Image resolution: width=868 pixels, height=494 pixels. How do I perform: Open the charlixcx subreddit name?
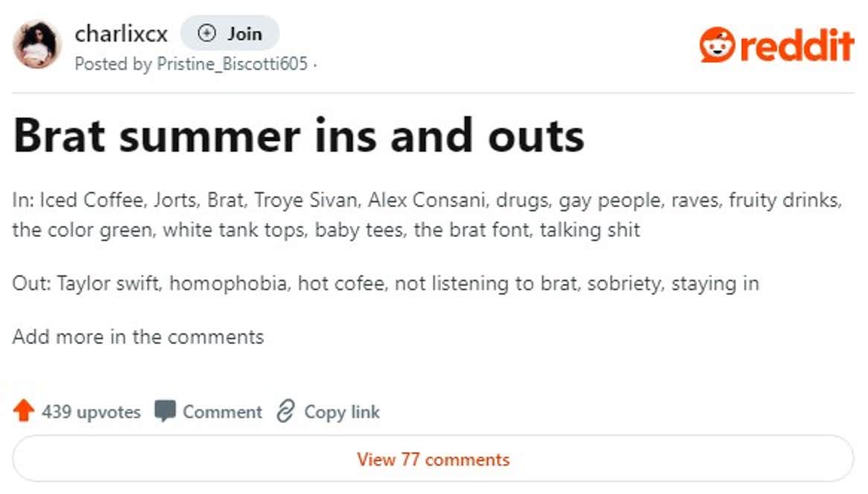point(121,33)
